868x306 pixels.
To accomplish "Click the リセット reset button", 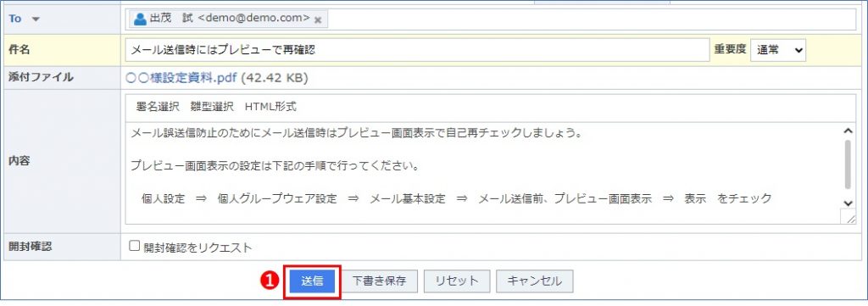I will pyautogui.click(x=457, y=281).
